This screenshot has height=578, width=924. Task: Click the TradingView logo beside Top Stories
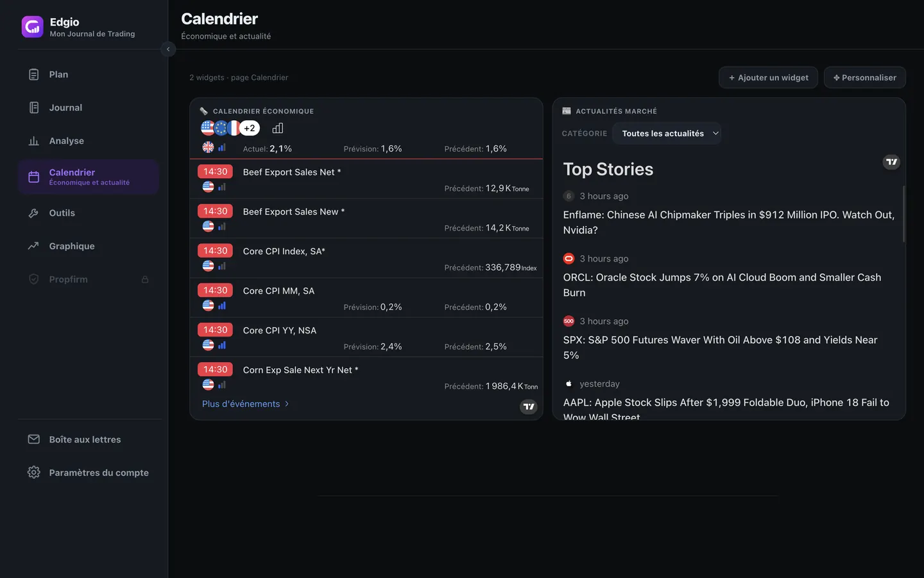tap(891, 162)
